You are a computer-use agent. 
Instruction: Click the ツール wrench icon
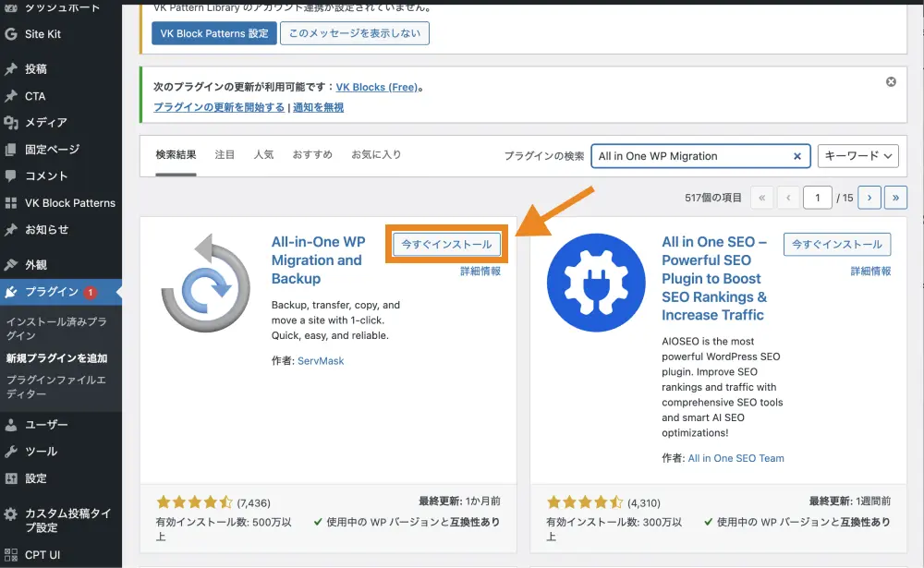11,452
